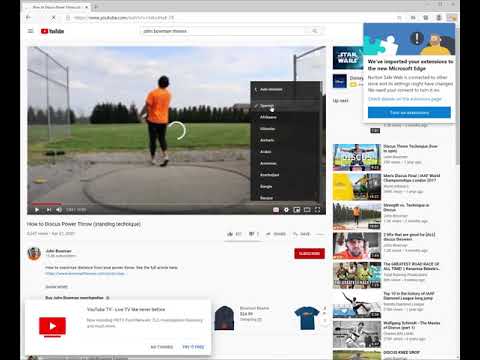Click the red Subscribe button
The height and width of the screenshot is (360, 480).
[x=309, y=253]
